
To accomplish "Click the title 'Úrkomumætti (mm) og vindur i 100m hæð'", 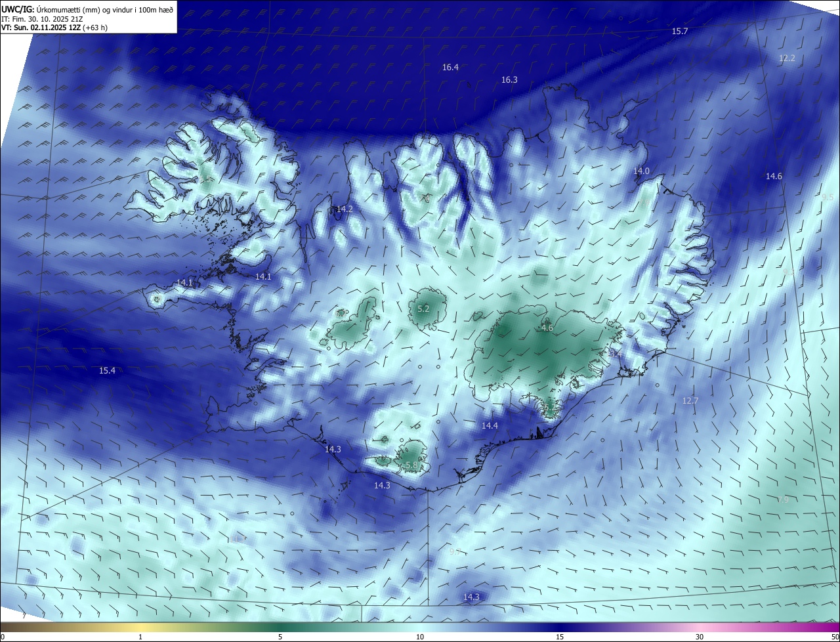I will point(104,9).
